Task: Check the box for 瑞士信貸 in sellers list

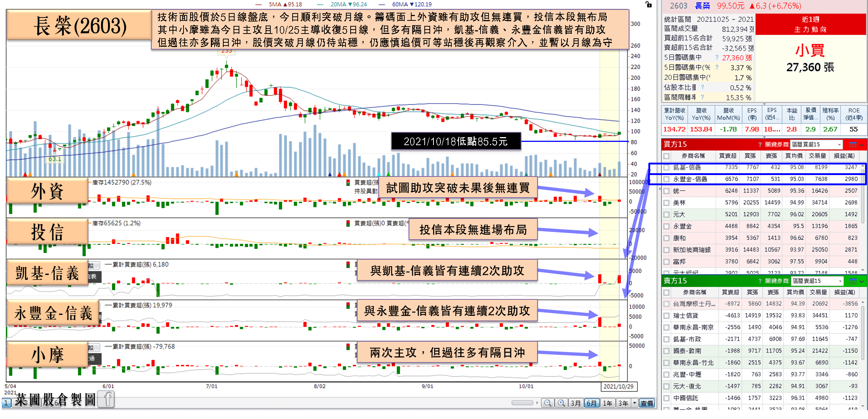Action: point(667,315)
